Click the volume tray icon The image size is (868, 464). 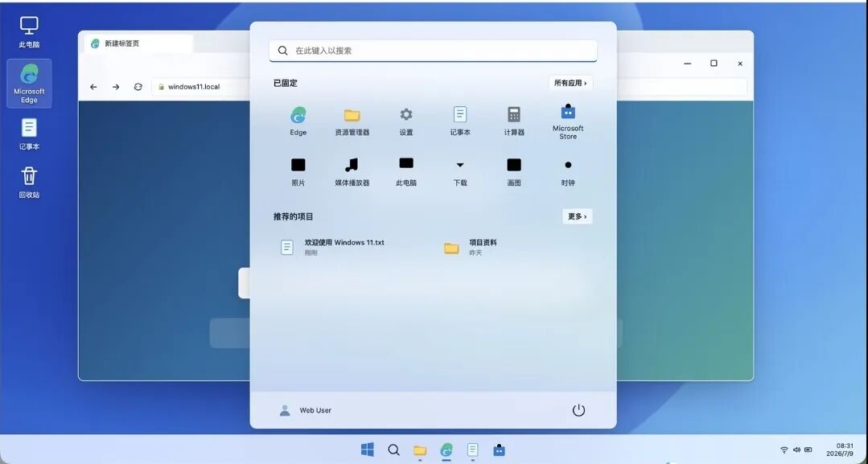click(796, 450)
